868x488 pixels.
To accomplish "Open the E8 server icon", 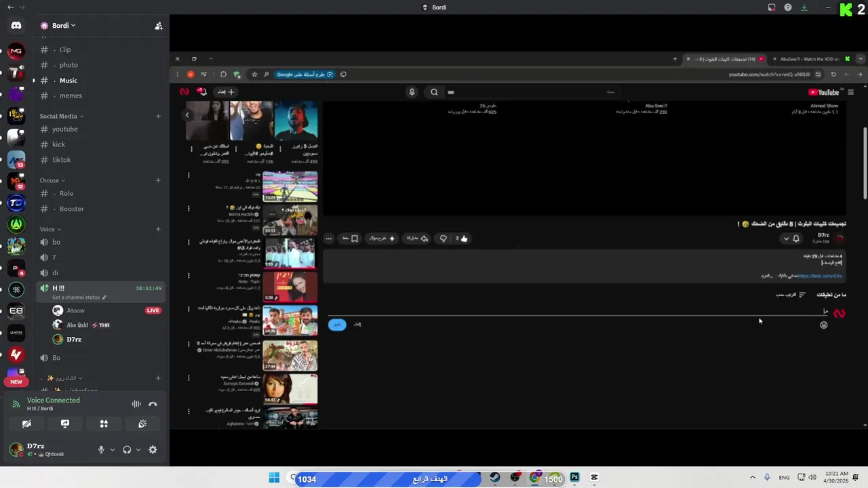I will pos(16,311).
